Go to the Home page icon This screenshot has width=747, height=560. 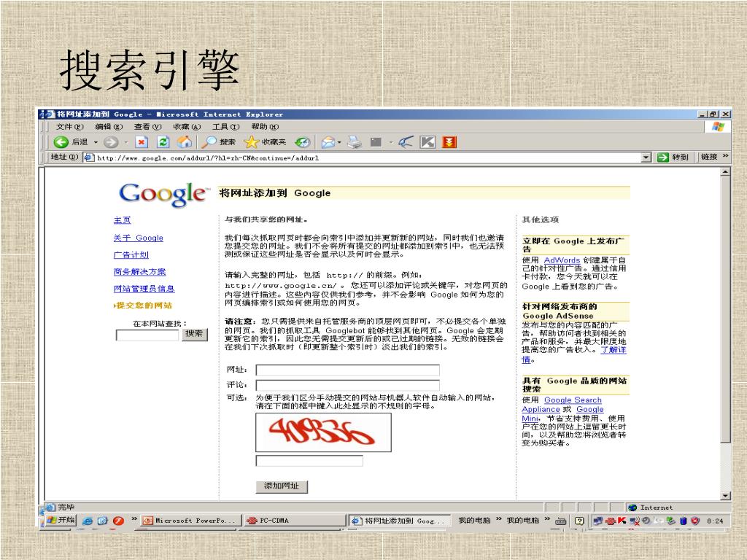coord(185,142)
